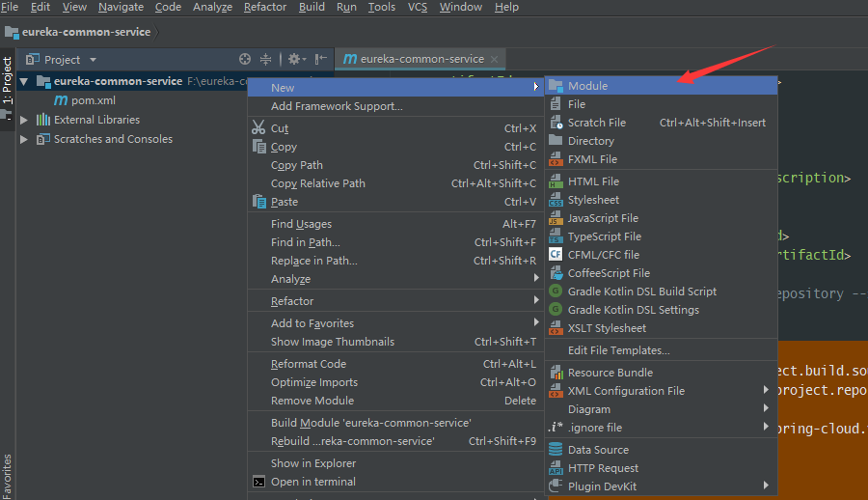Screen dimensions: 868x500
Task: Close the eureka-common-service editor tab
Action: point(495,59)
